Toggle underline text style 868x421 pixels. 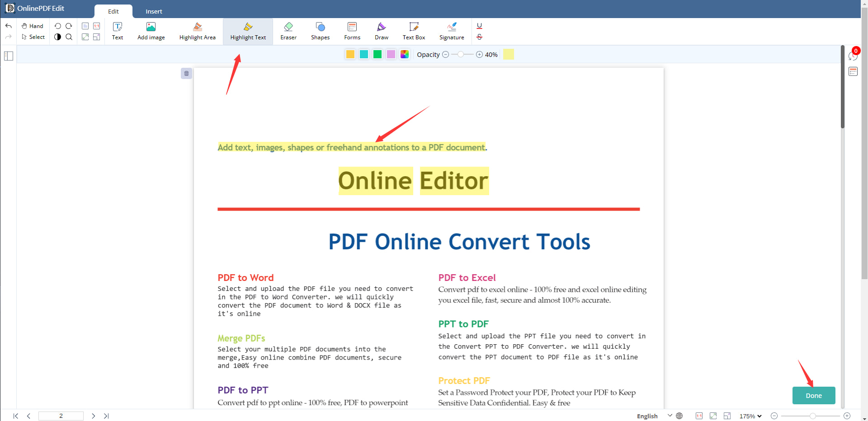pyautogui.click(x=479, y=26)
